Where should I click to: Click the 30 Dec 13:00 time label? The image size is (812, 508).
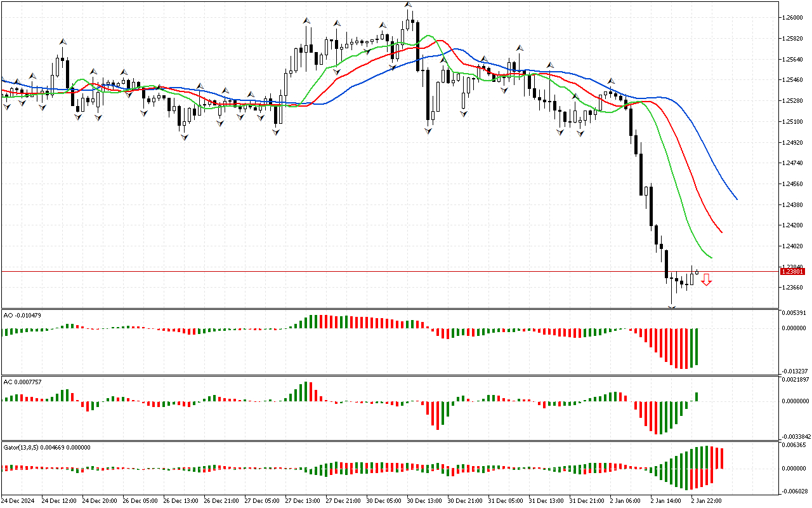tap(424, 501)
